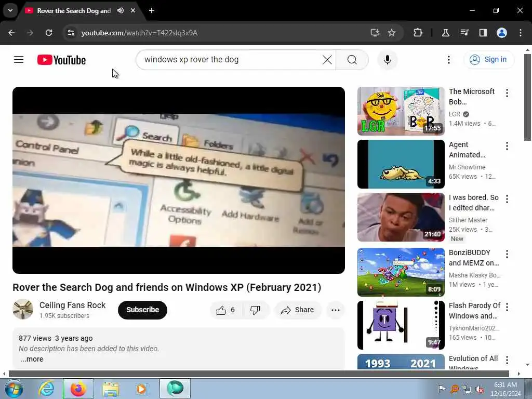Open the browser extensions puzzle icon
This screenshot has height=399, width=532.
418,33
